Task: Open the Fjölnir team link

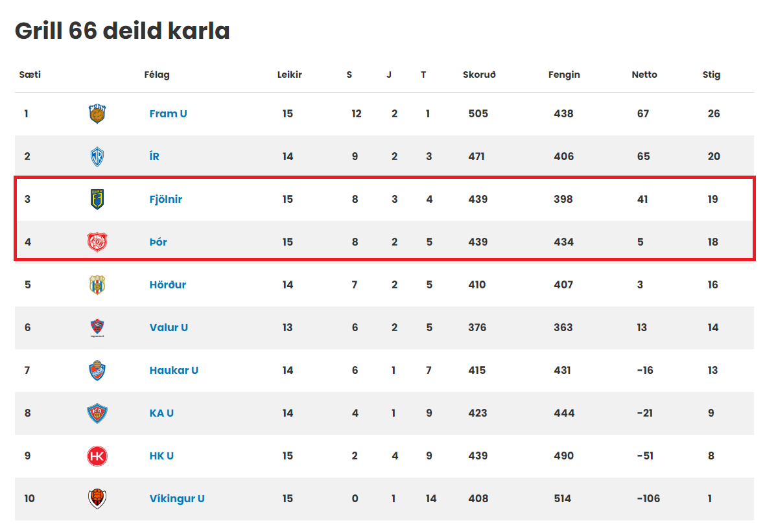Action: tap(165, 199)
